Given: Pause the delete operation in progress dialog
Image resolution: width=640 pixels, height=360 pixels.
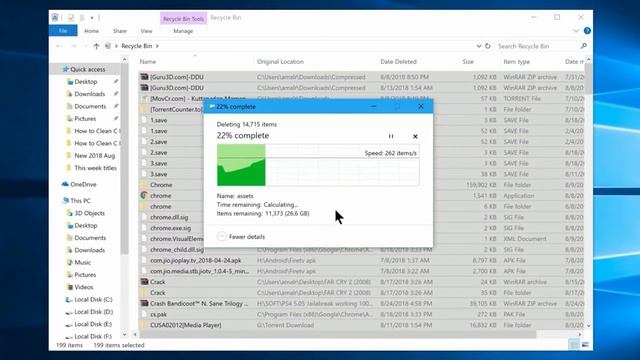Looking at the screenshot, I should click(x=391, y=136).
